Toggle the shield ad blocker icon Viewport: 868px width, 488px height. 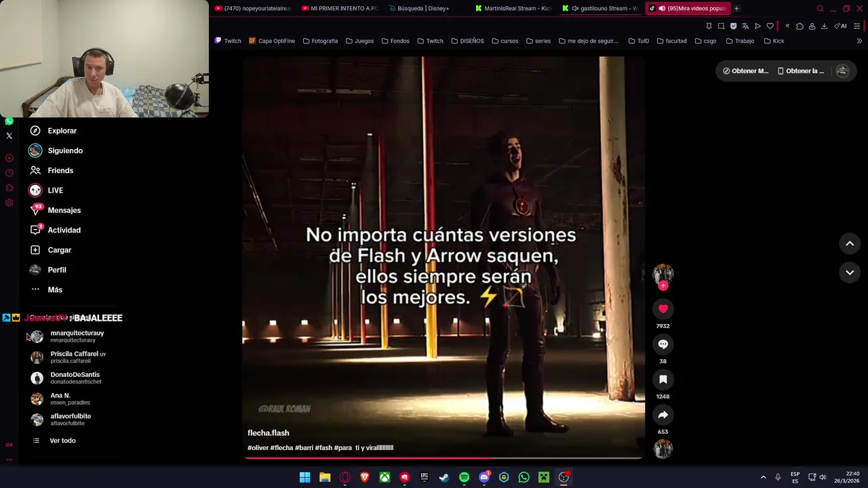733,26
